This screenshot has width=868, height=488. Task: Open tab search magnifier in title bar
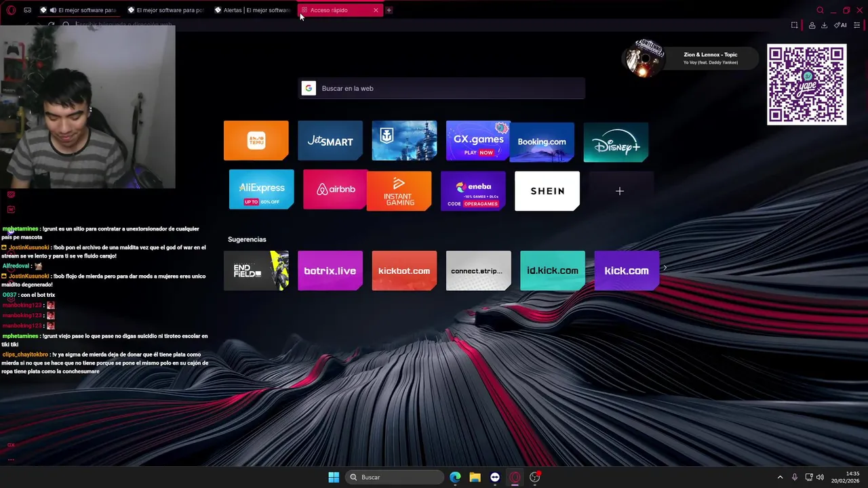(x=820, y=10)
